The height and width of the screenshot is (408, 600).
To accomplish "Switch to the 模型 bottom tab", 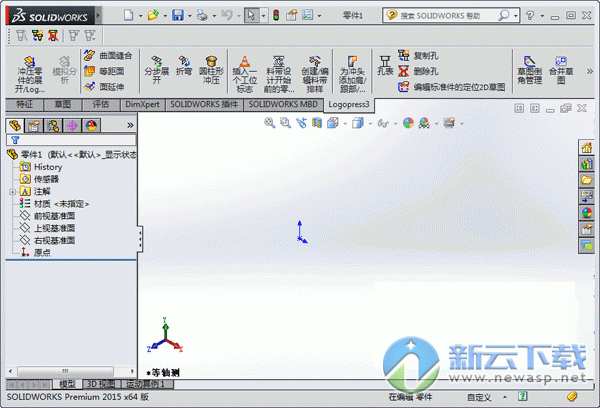I will (x=67, y=384).
